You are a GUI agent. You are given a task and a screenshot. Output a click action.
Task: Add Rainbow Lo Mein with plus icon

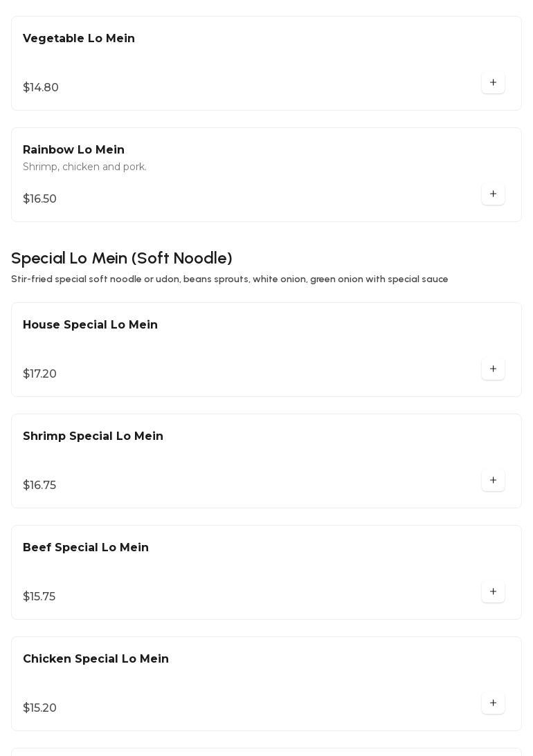pyautogui.click(x=493, y=194)
